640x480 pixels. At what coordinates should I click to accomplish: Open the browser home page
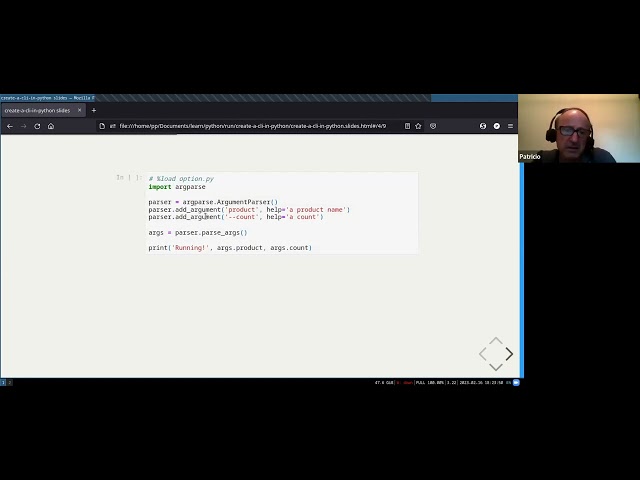pyautogui.click(x=51, y=126)
